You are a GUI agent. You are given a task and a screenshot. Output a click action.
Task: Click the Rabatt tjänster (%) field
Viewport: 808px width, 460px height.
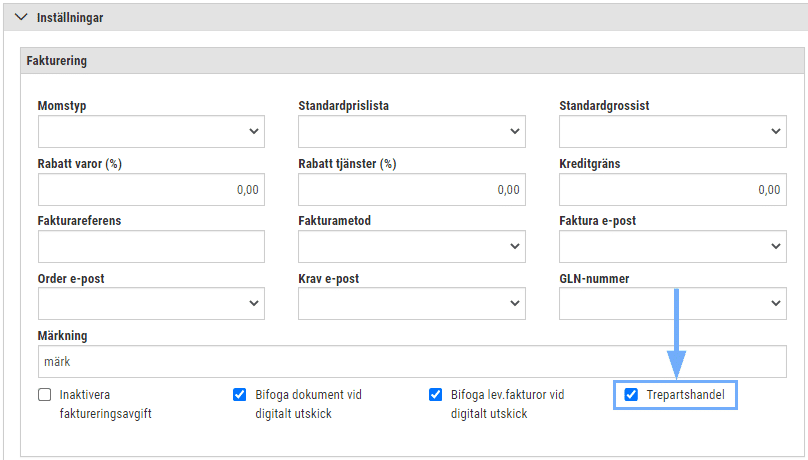[x=412, y=190]
